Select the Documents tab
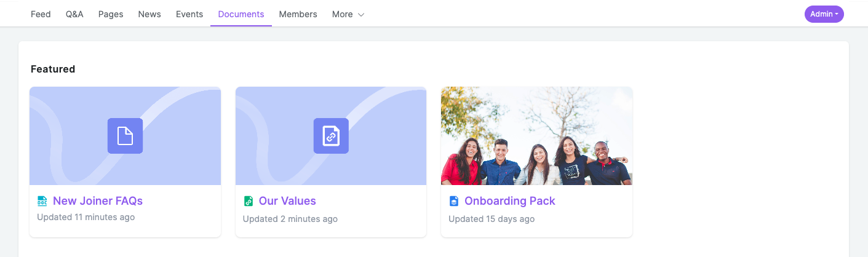868x257 pixels. (241, 14)
